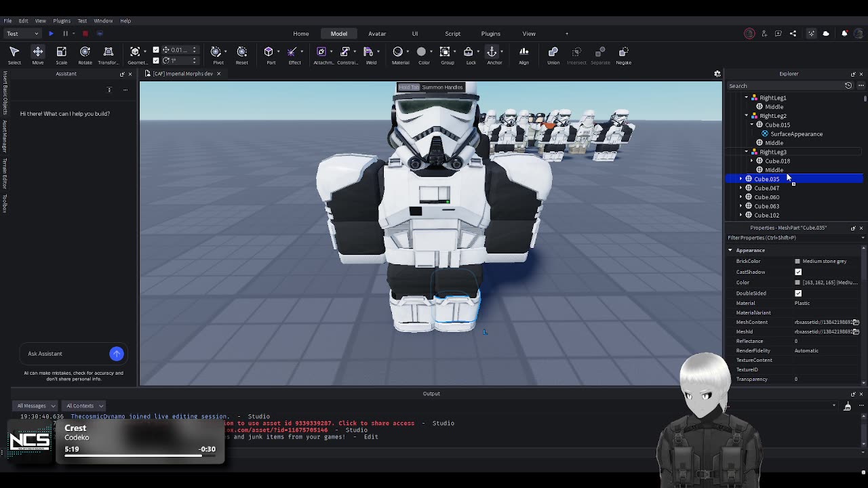Click the Explorer Search field
868x488 pixels.
coord(785,85)
